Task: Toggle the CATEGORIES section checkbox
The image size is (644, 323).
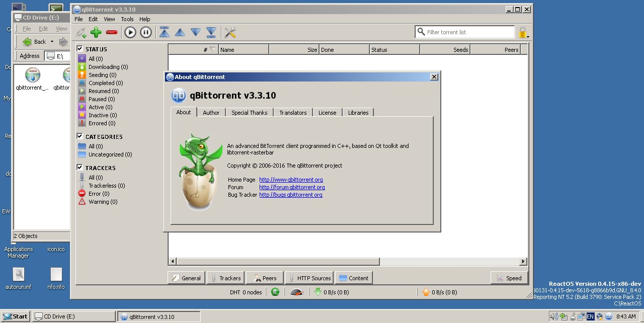Action: pos(79,136)
